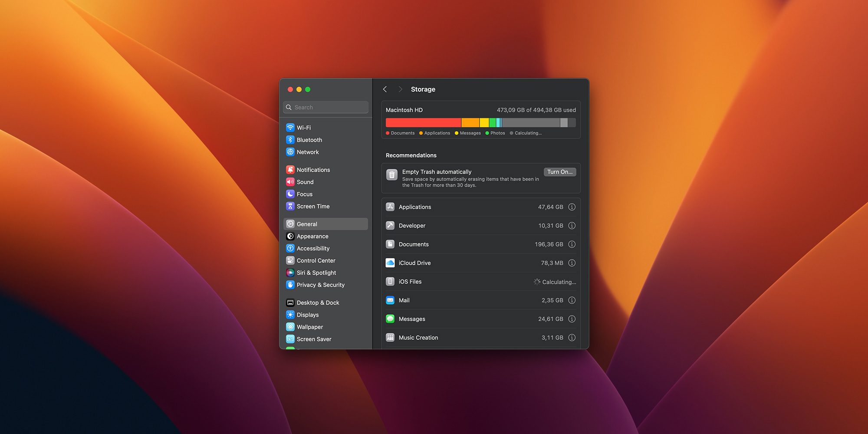Select Privacy & Security in sidebar
The height and width of the screenshot is (434, 868).
pos(320,285)
